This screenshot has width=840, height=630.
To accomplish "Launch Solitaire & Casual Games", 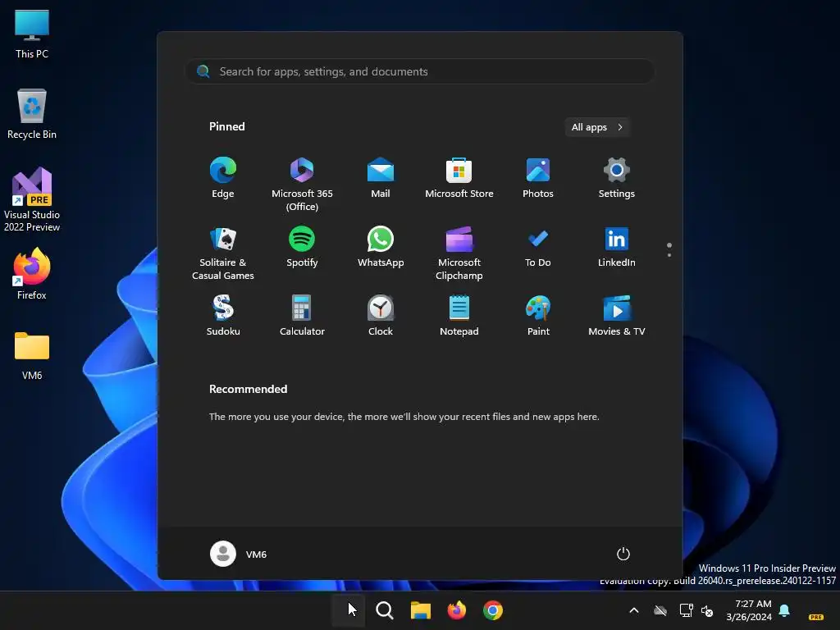I will (223, 253).
